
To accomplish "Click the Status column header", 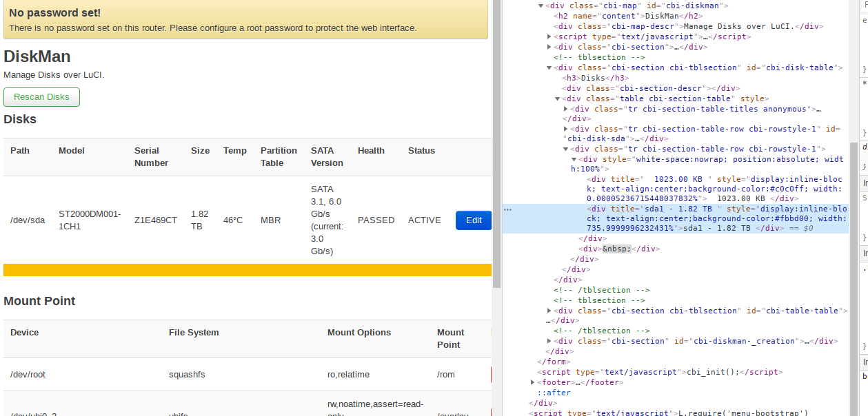I will pyautogui.click(x=421, y=151).
